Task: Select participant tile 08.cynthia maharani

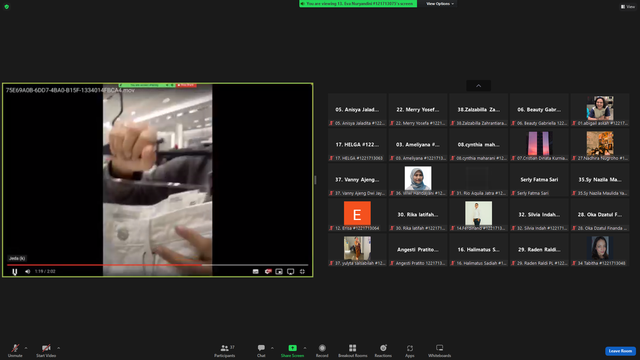Action: click(478, 145)
